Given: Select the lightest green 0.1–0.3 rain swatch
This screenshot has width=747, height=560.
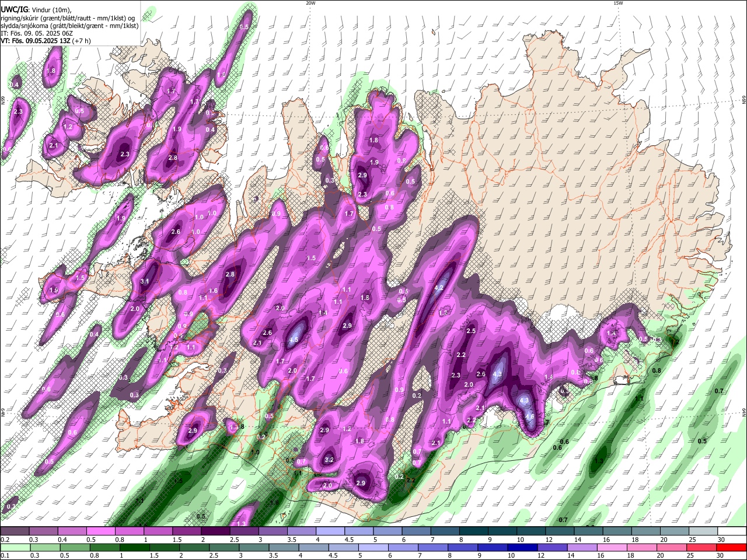Looking at the screenshot, I should tap(15, 547).
